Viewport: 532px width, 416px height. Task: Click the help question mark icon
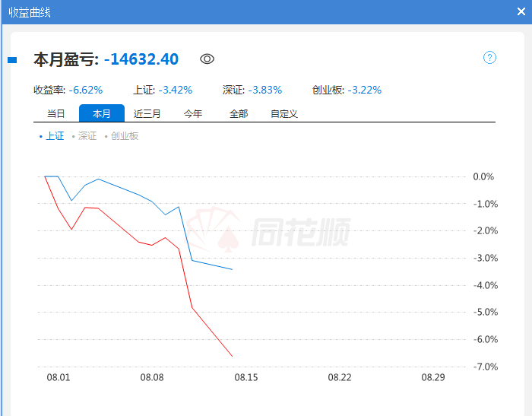click(x=489, y=58)
